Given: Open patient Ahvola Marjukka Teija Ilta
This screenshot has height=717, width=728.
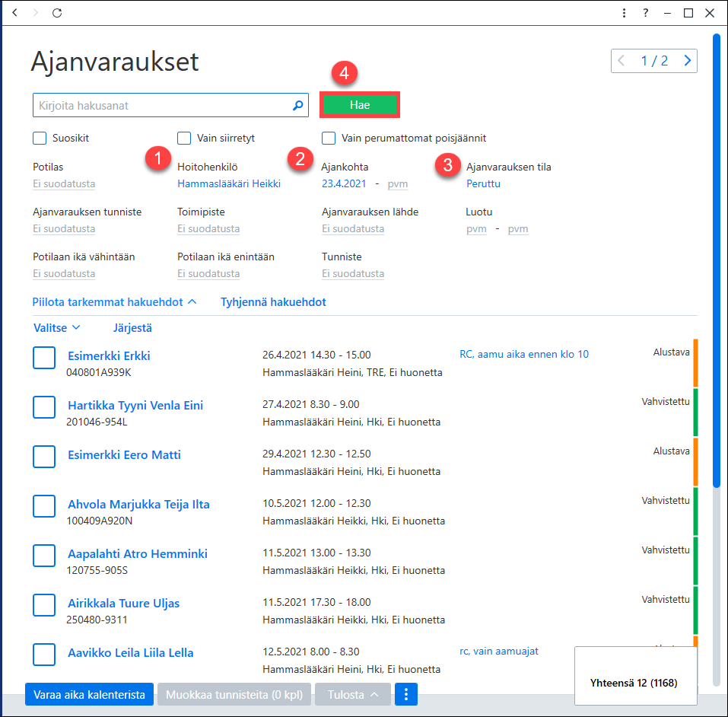Looking at the screenshot, I should click(138, 504).
